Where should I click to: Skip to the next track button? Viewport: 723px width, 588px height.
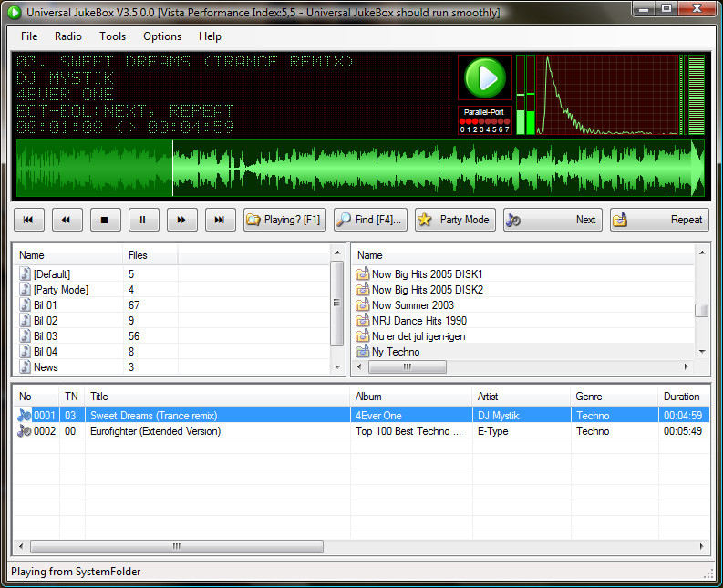click(221, 220)
